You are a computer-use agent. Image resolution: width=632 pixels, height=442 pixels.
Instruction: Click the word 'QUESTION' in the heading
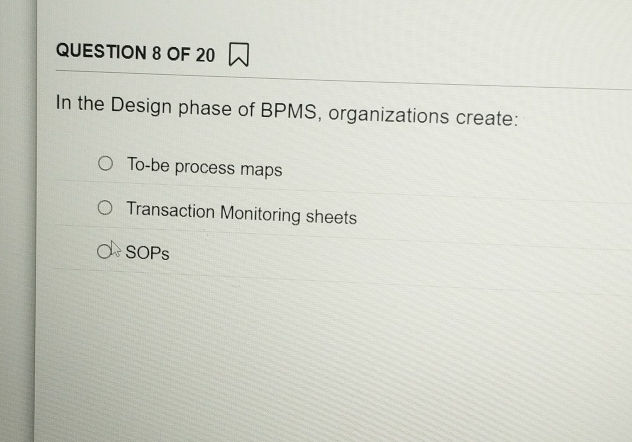point(101,51)
